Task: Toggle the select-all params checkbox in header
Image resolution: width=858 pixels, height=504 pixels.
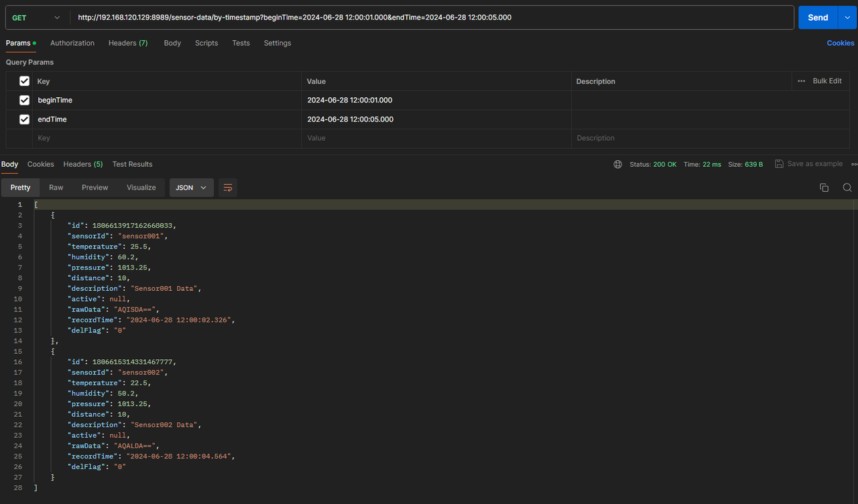Action: pos(25,81)
